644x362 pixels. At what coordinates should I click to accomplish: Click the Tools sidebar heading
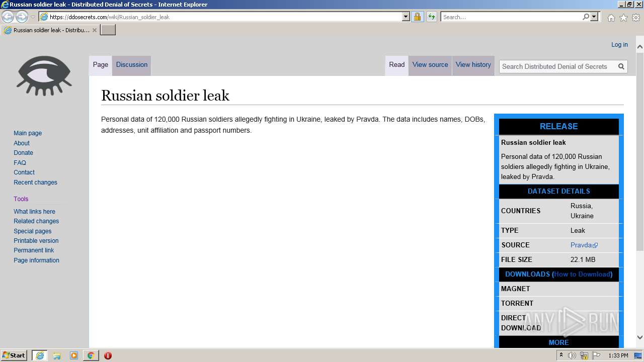tap(21, 199)
